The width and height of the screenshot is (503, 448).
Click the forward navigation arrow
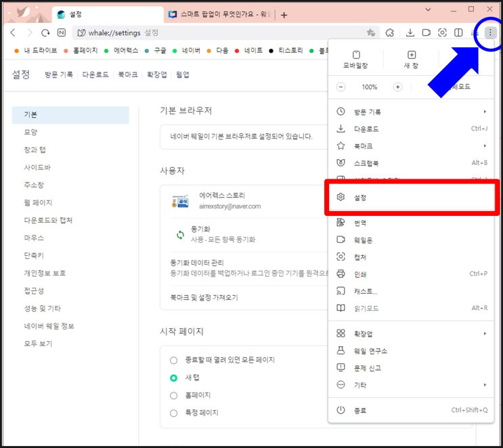[x=30, y=32]
